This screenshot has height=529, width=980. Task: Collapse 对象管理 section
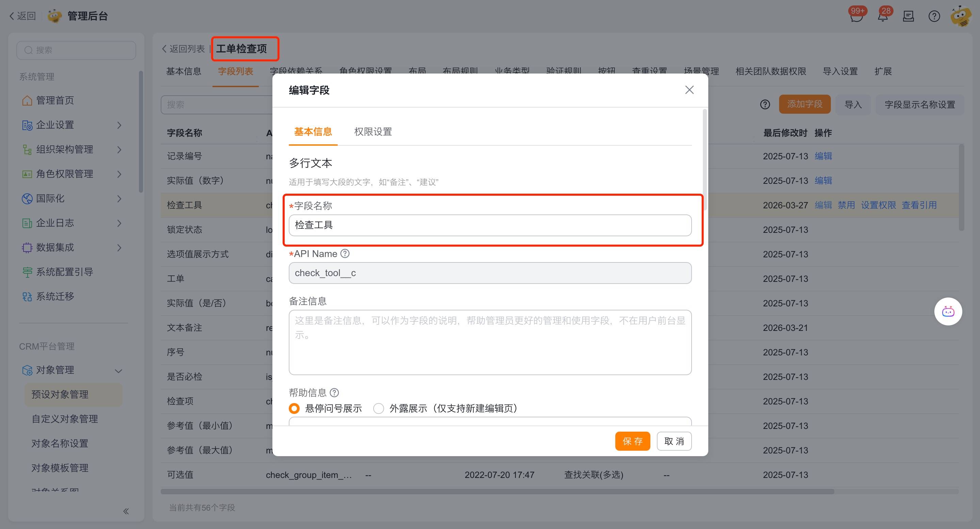[x=118, y=371]
